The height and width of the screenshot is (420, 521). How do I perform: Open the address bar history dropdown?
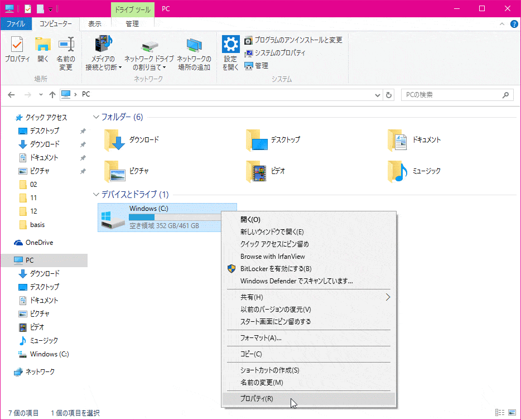coord(378,95)
